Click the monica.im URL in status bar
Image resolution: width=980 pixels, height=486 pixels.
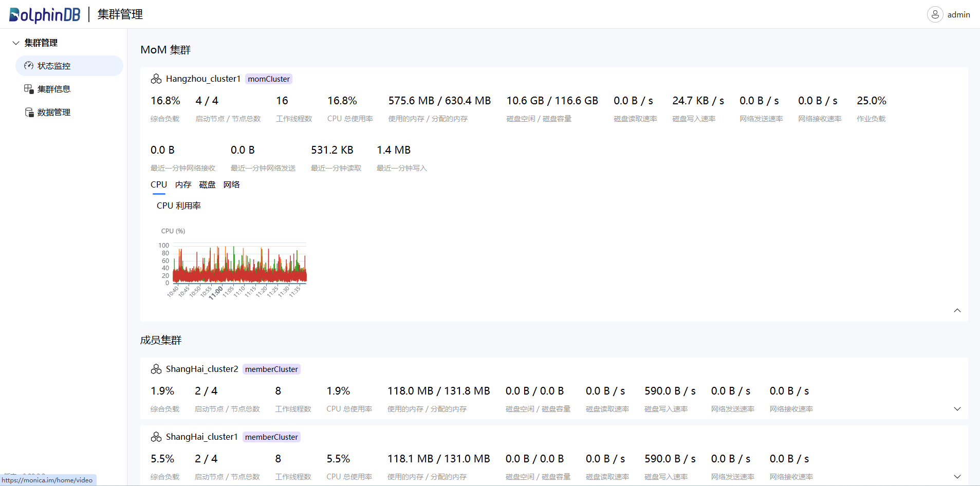47,480
